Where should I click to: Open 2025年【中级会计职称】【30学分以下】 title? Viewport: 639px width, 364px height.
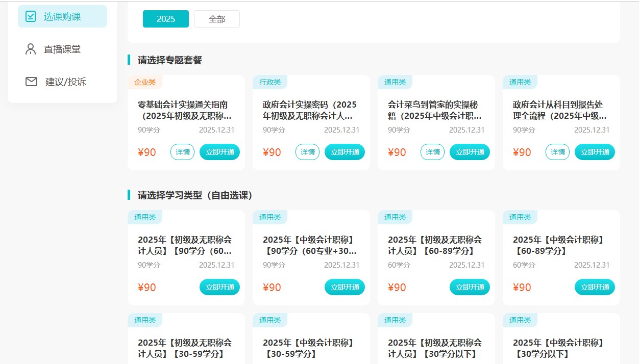click(x=560, y=348)
